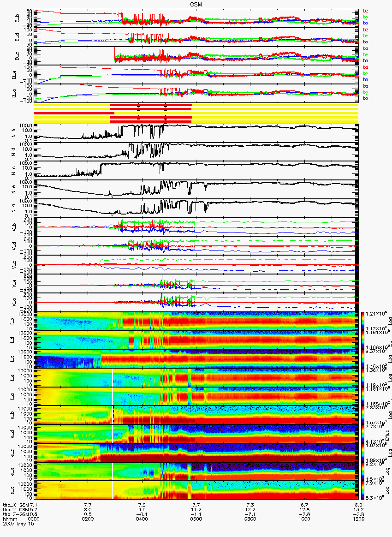
Task: Click the V_d velocity axis label
Action: [14, 246]
